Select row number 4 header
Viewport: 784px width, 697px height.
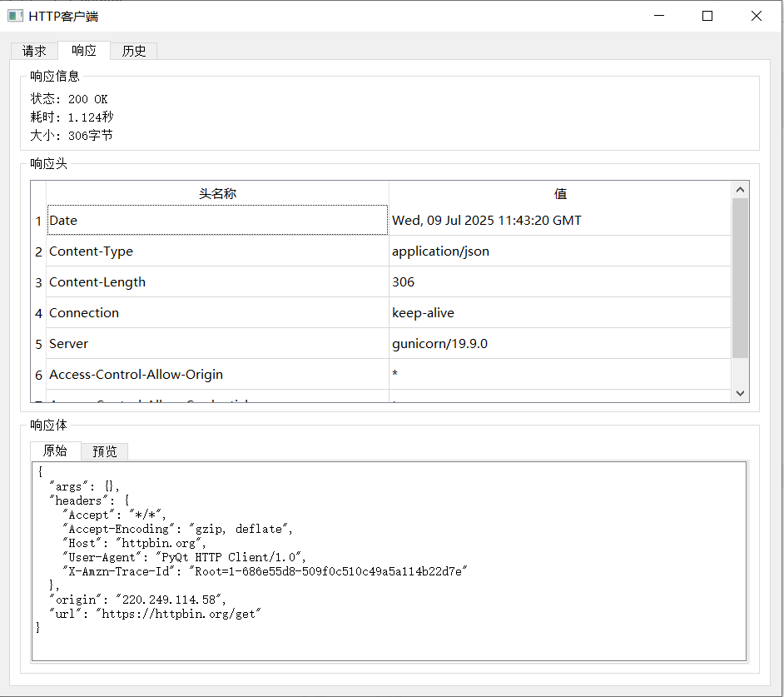(x=38, y=313)
